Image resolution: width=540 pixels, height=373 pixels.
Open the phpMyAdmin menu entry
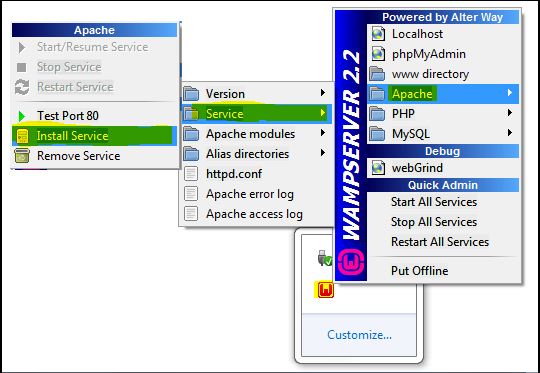coord(443,54)
